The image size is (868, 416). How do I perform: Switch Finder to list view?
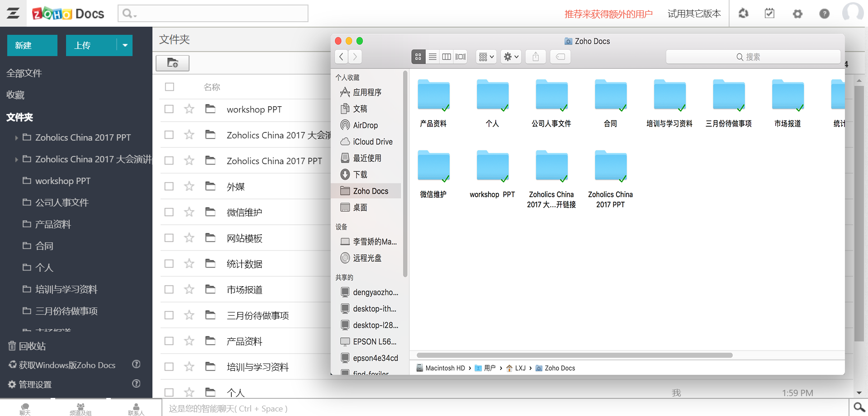(x=432, y=57)
